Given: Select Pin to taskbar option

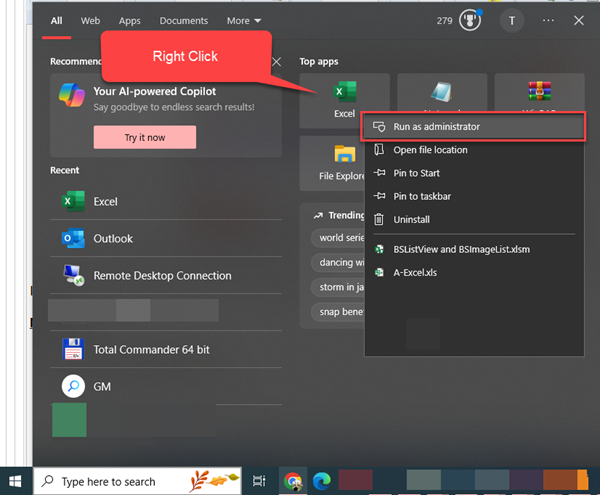Looking at the screenshot, I should click(x=423, y=196).
